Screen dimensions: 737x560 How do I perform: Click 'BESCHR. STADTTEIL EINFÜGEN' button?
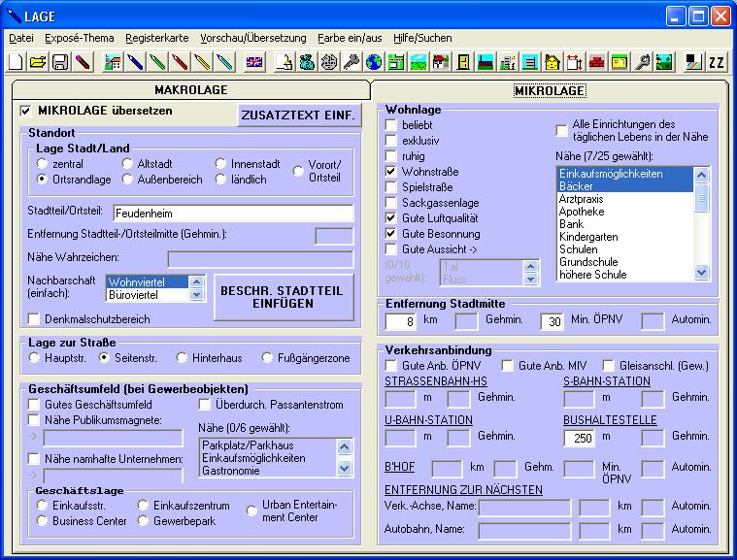click(x=284, y=297)
